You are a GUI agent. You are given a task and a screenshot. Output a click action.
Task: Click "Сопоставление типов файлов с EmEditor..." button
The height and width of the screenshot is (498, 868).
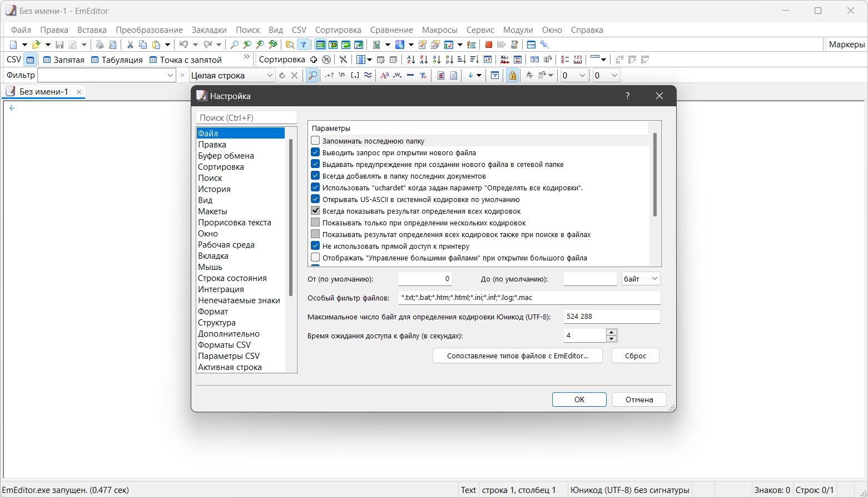(x=517, y=356)
